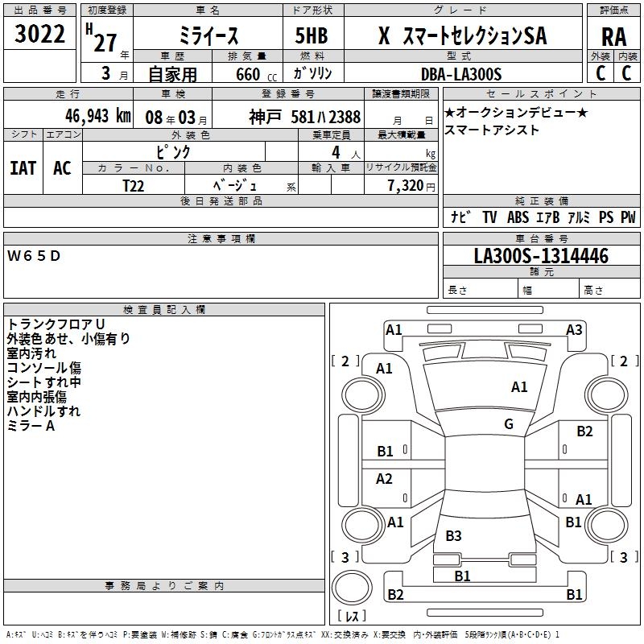Image resolution: width=644 pixels, height=644 pixels.
Task: Click the interior color ベージュ
Action: 235,185
